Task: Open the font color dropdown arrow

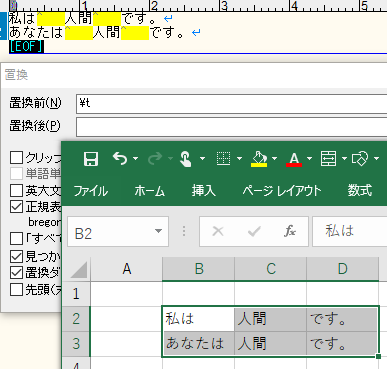Action: 309,159
